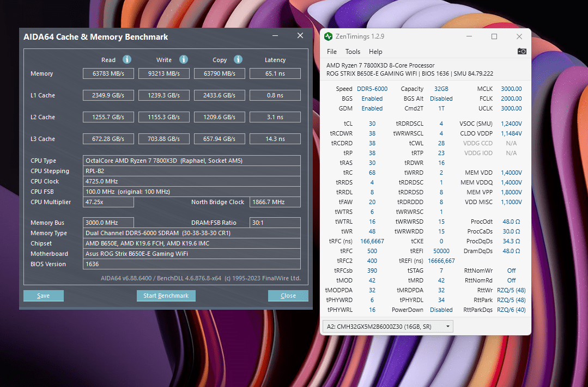Click Memory Type Dual Channel DDR5-6000 field
588x387 pixels.
(x=192, y=233)
